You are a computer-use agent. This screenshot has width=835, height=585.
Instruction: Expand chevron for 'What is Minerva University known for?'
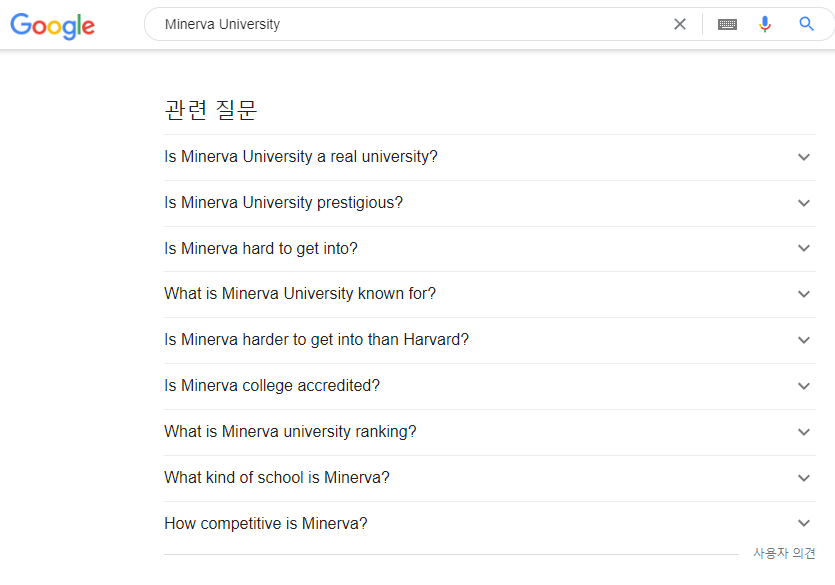coord(804,294)
